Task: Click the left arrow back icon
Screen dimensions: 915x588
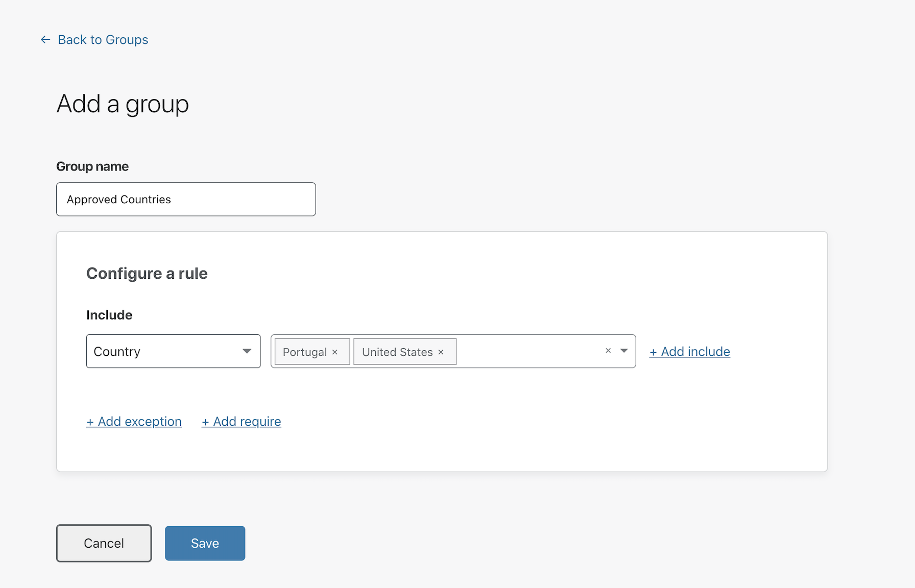Action: tap(45, 40)
